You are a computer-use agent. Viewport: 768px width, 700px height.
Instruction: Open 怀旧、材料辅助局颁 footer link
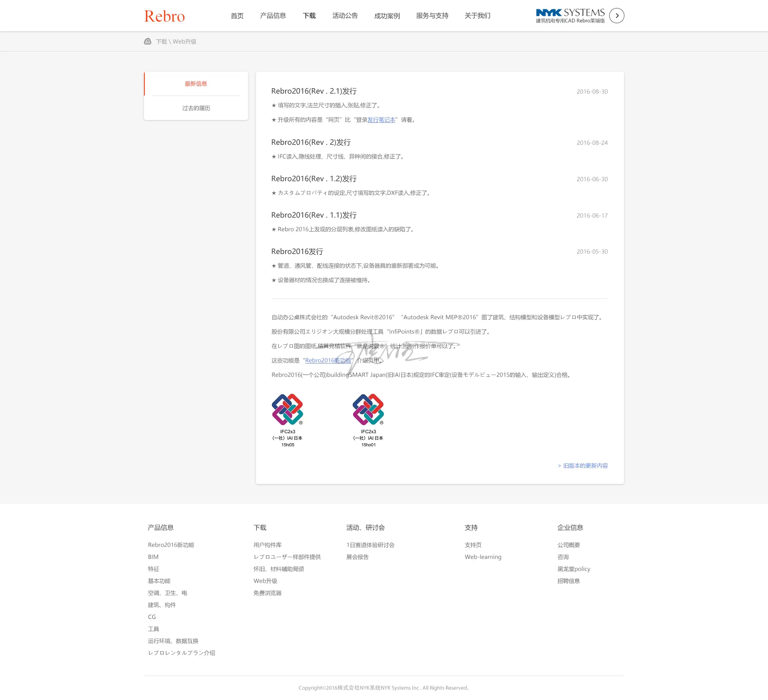pyautogui.click(x=279, y=569)
